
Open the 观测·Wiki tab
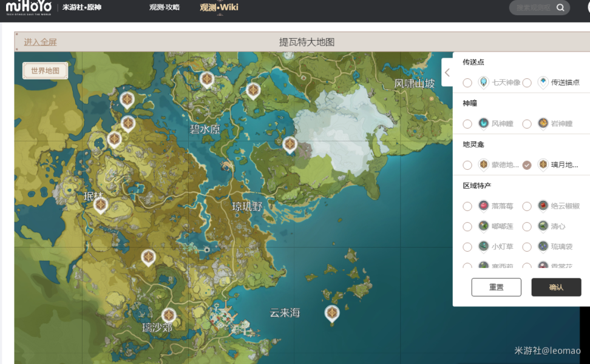click(219, 7)
